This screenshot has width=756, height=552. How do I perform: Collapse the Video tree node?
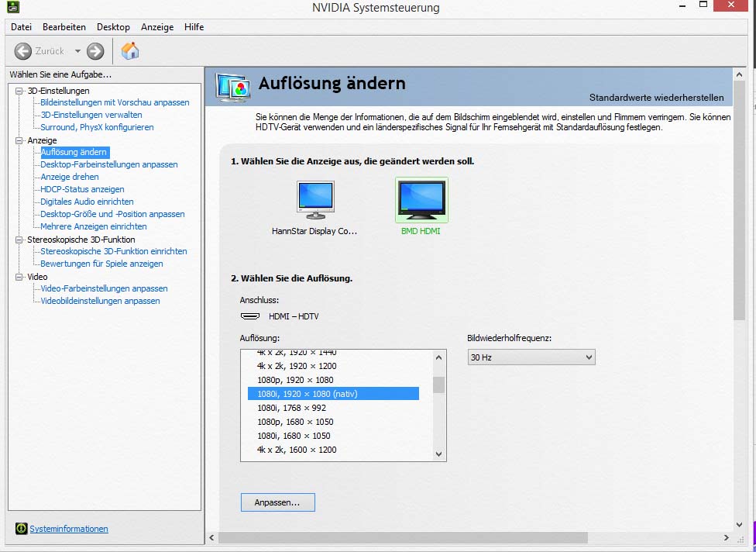click(19, 277)
